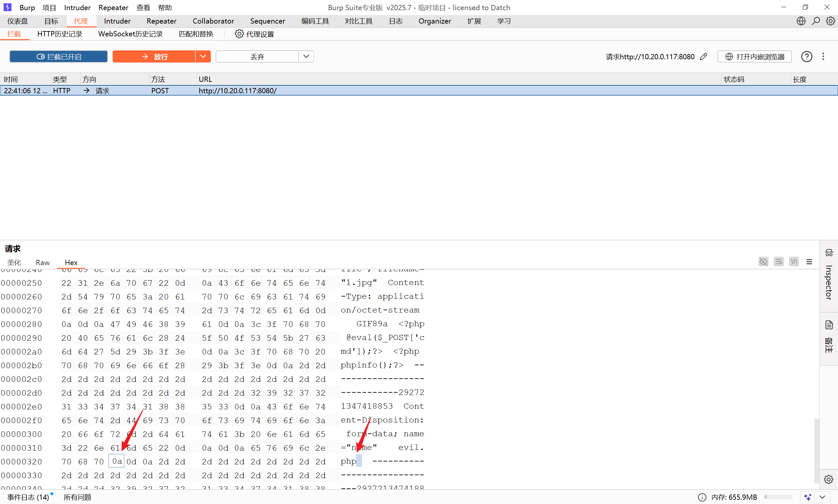The image size is (838, 504).
Task: Click the AI sparkle icon in status bar
Action: 808,497
